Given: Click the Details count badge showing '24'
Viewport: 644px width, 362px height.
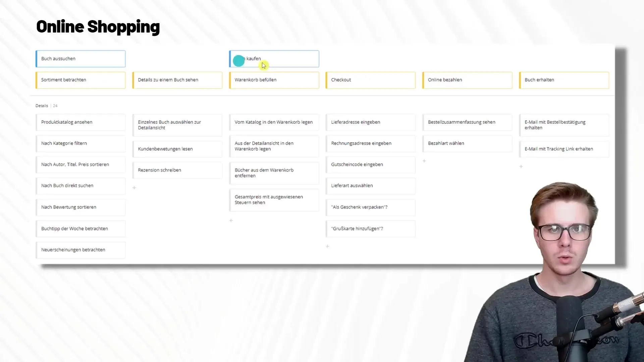Looking at the screenshot, I should [55, 106].
